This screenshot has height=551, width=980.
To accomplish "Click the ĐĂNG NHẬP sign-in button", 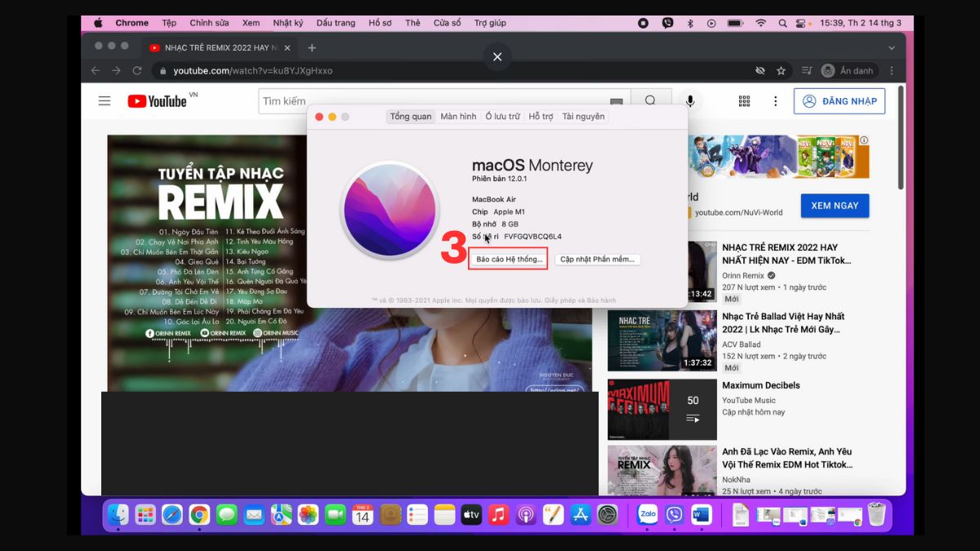I will pyautogui.click(x=840, y=101).
